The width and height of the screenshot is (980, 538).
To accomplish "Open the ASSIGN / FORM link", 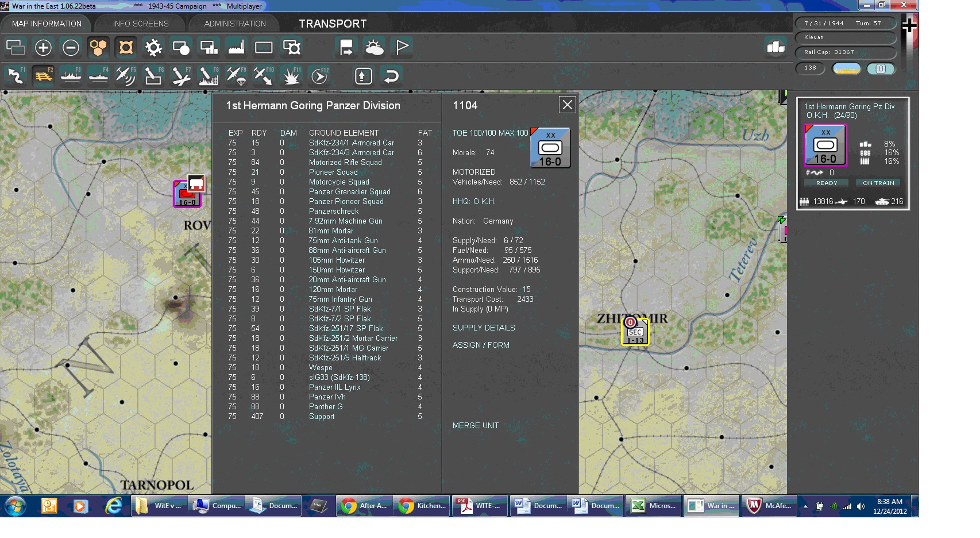I will click(481, 345).
